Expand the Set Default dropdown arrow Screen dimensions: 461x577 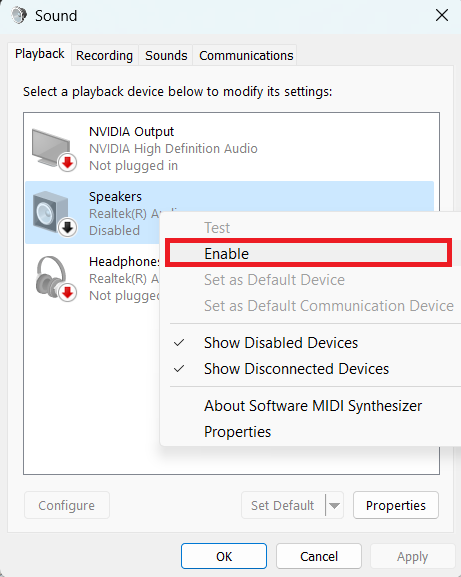(x=334, y=505)
